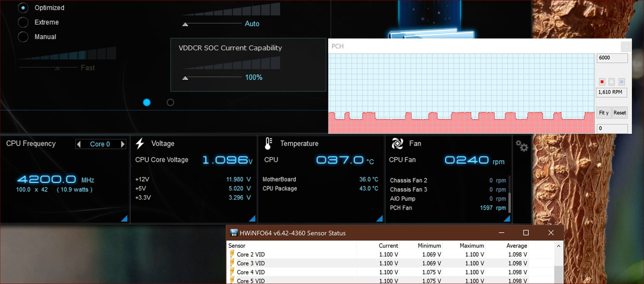The image size is (644, 284).
Task: Click the Sensor column header
Action: [292, 246]
